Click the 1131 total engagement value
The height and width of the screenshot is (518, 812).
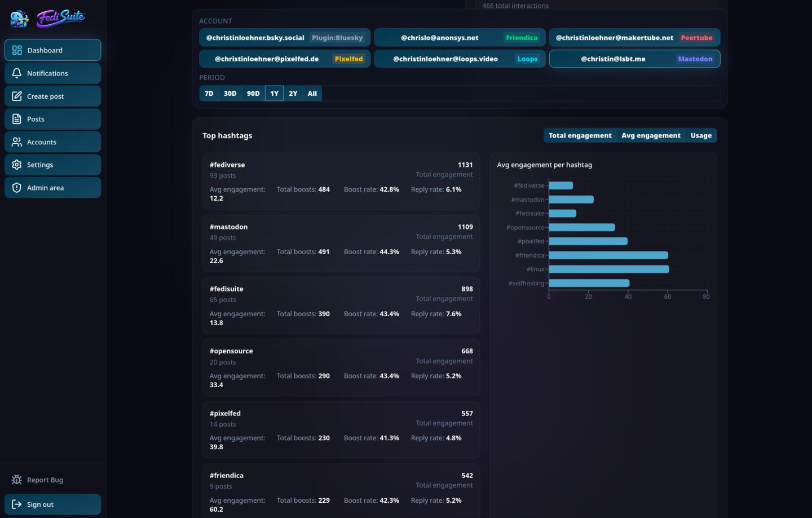[x=465, y=165]
